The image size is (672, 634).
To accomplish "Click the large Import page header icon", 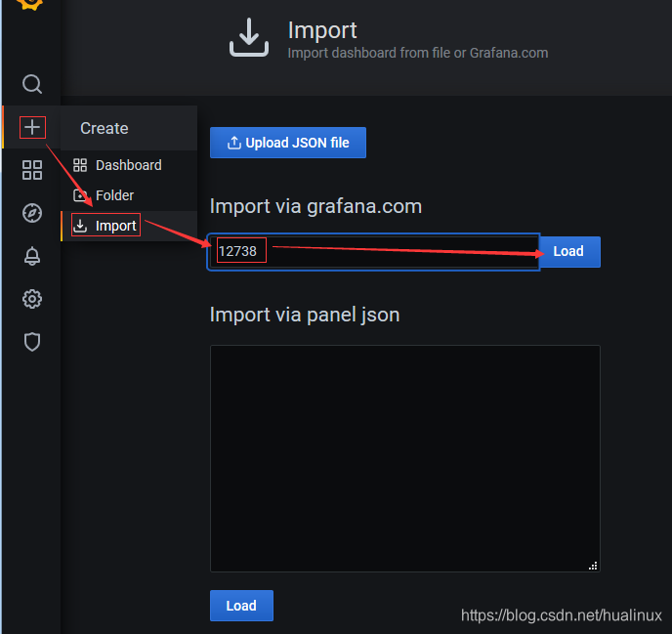I will coord(249,38).
